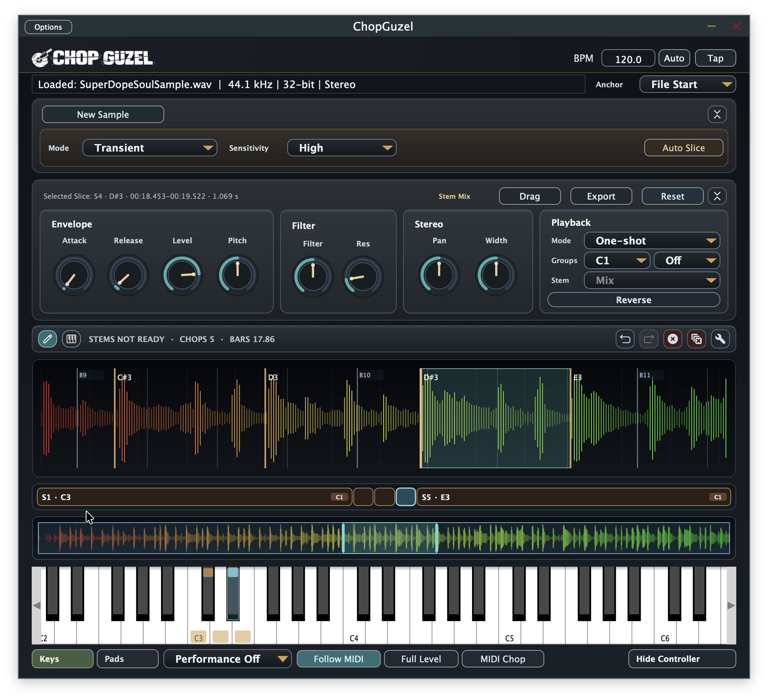Click the Loaded SuperDopeSoulSample.wav info bar

pyautogui.click(x=309, y=85)
